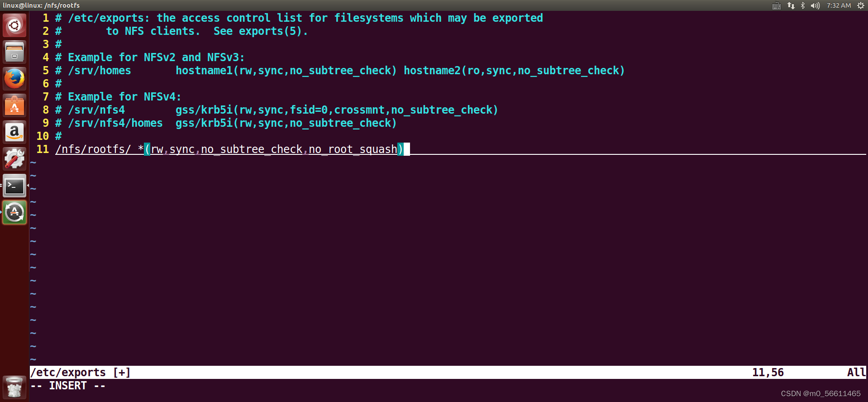Select the running Terminal in the launcher
Image resolution: width=868 pixels, height=402 pixels.
[14, 186]
